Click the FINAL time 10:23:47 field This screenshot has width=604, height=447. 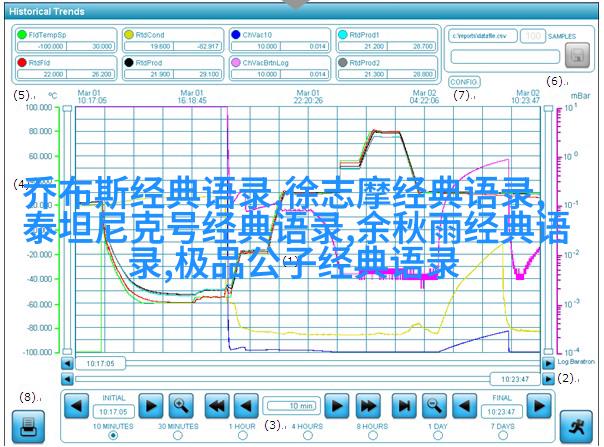coord(501,412)
